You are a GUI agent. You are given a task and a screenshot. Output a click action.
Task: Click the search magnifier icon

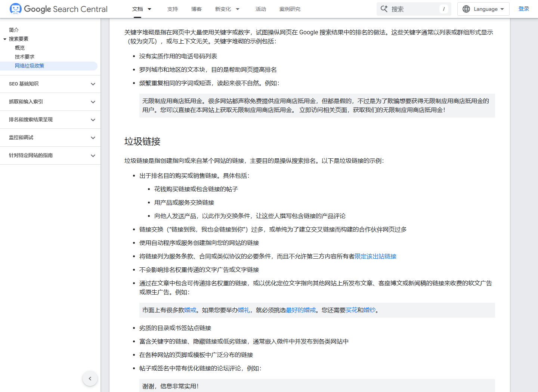pos(384,9)
